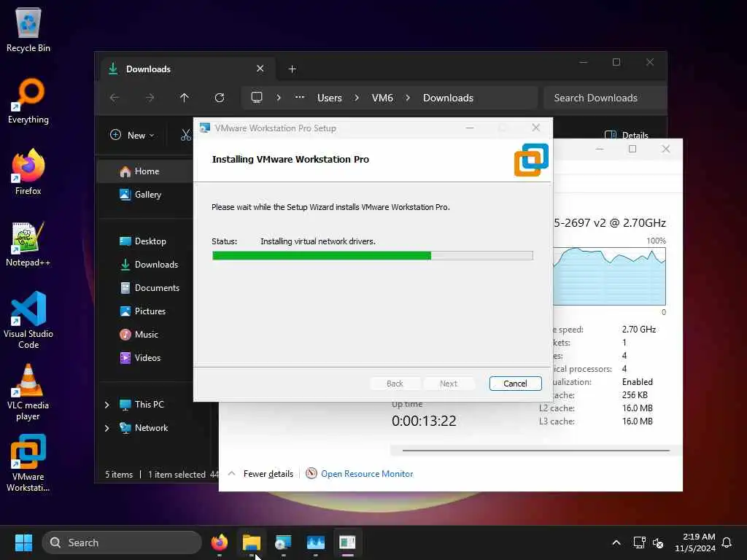Select the rightmost setup wizard taskbar icon
Screen dimensions: 747x560
click(x=347, y=542)
